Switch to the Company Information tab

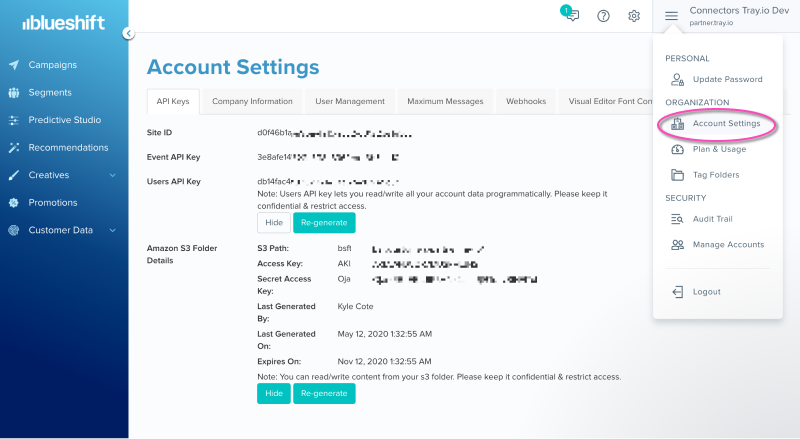click(252, 101)
